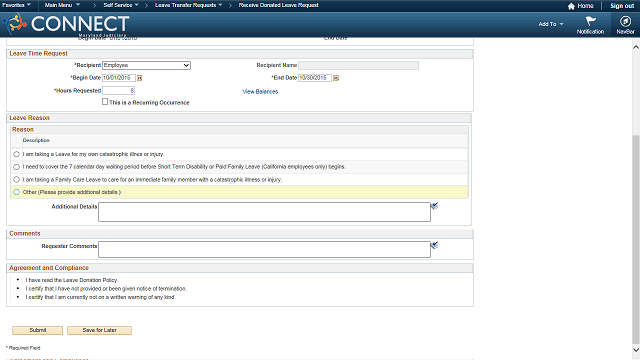Go to Home via house icon
The image size is (640, 360).
[571, 6]
